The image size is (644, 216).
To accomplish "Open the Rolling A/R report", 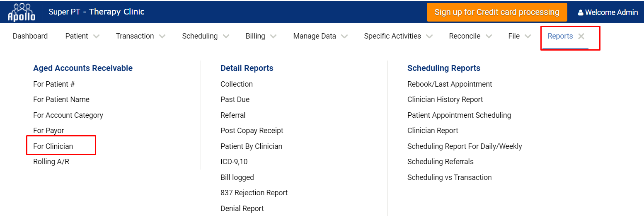I will tap(51, 162).
